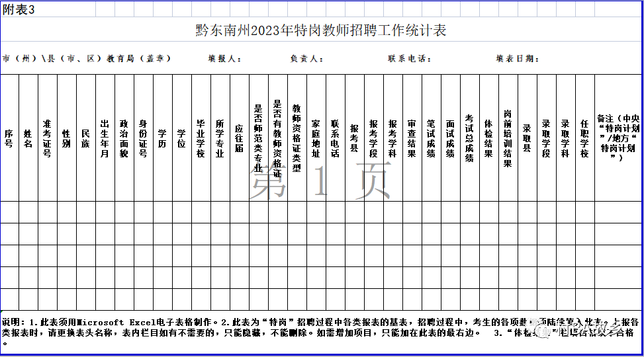Image resolution: width=644 pixels, height=357 pixels.
Task: Select the 审查结果 column header
Action: click(412, 138)
